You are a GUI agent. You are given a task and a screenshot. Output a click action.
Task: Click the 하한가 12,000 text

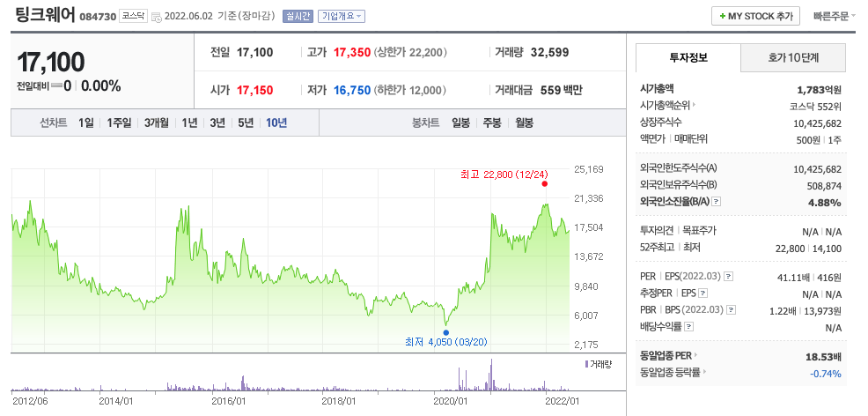click(410, 90)
